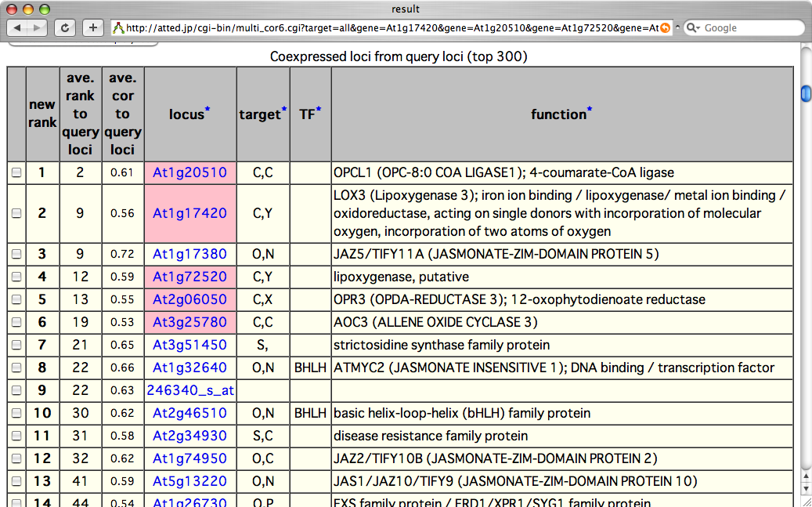Image resolution: width=812 pixels, height=507 pixels.
Task: Follow the 246340_s_at locus link
Action: pos(190,390)
